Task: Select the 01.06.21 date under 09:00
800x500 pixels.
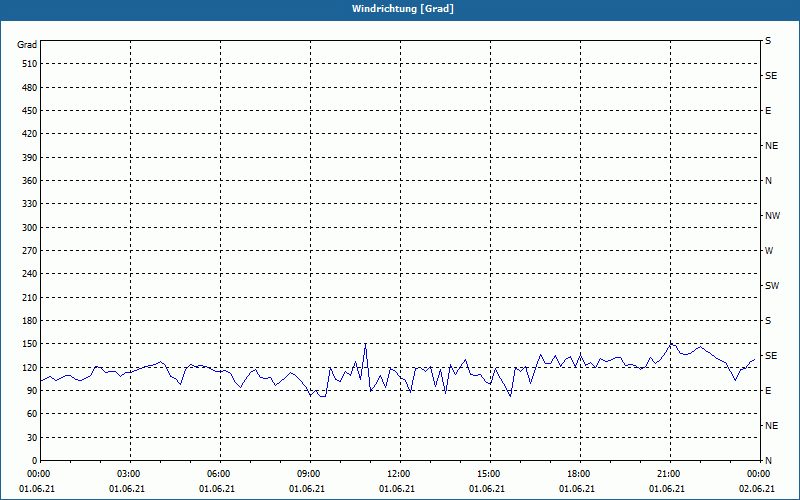Action: coord(307,489)
